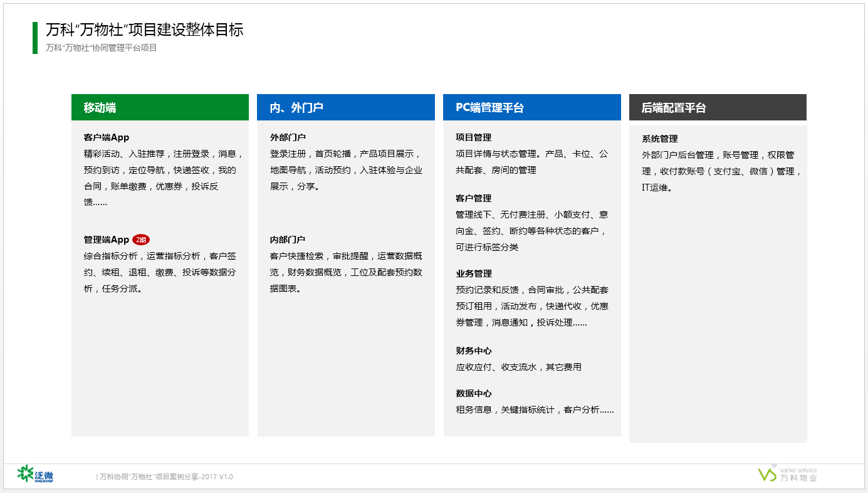Select the 业务管理 heading
The height and width of the screenshot is (493, 868).
(x=474, y=273)
